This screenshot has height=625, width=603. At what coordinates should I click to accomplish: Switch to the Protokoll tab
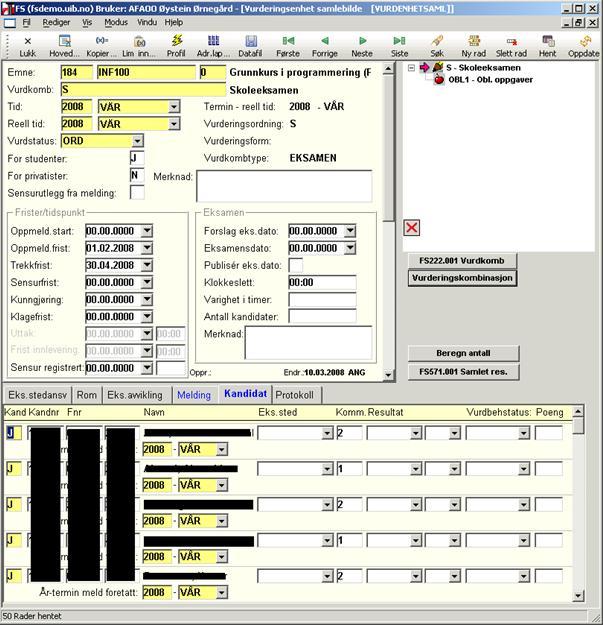point(295,395)
